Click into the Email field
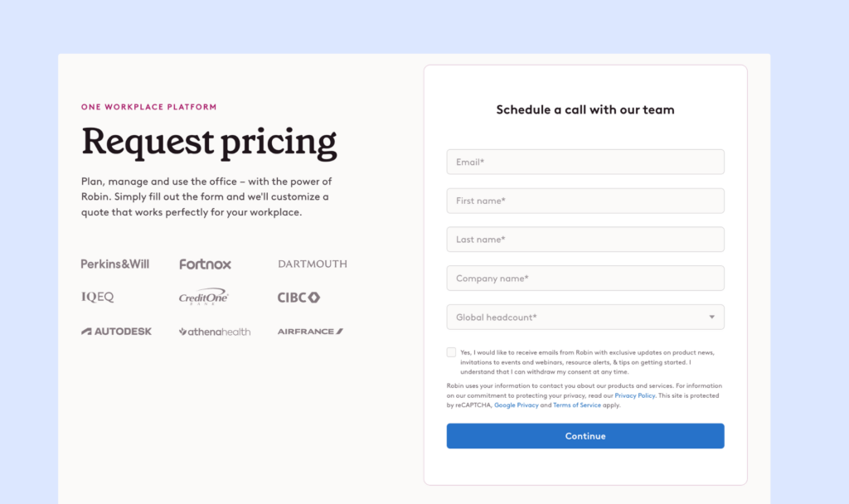This screenshot has width=849, height=504. 585,162
